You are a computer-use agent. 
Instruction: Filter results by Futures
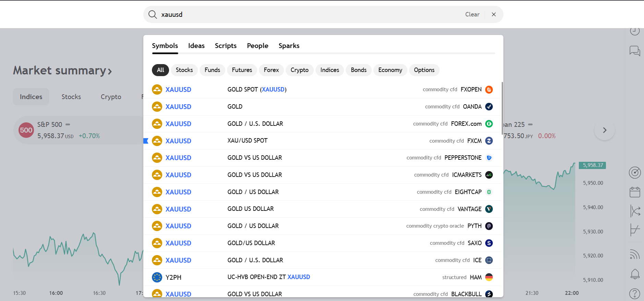242,70
